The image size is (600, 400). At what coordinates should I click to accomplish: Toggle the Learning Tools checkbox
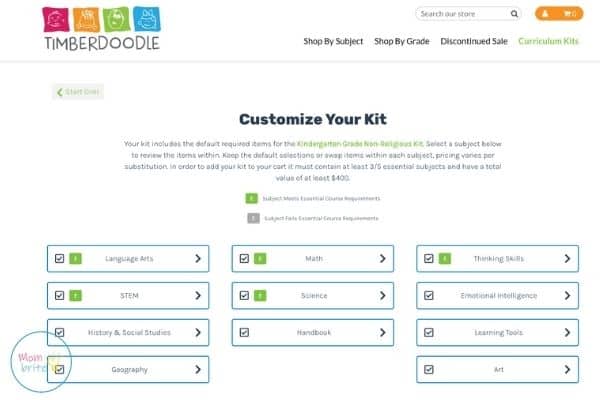point(429,332)
